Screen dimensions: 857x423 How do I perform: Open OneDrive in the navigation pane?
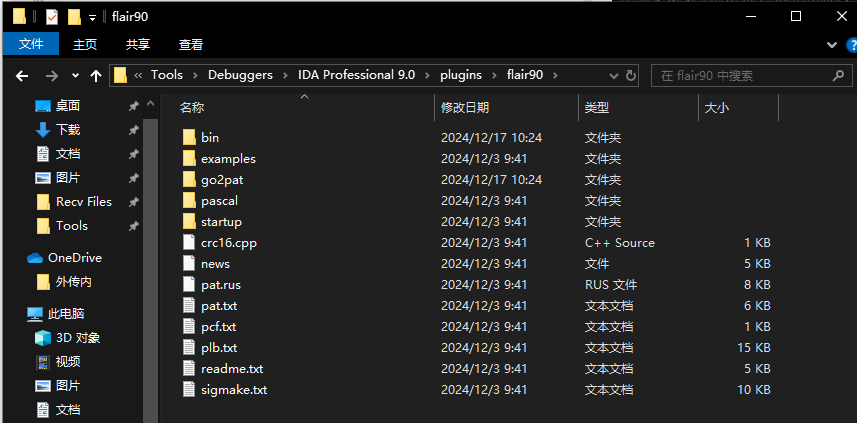(x=74, y=257)
